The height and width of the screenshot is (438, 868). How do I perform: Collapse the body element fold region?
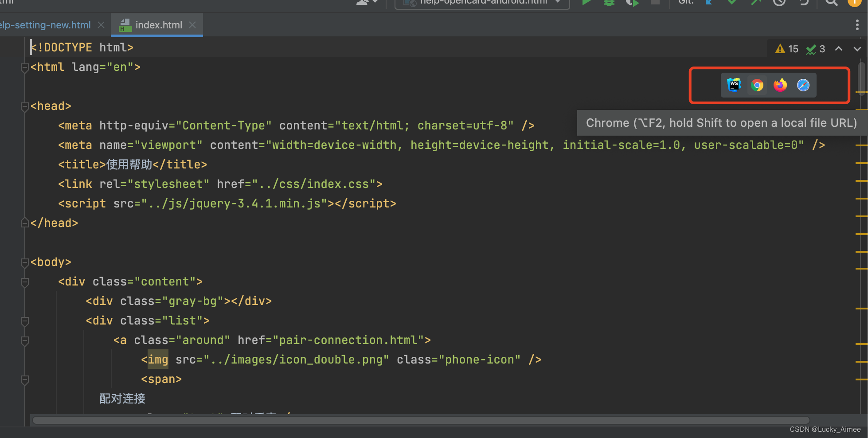(25, 262)
